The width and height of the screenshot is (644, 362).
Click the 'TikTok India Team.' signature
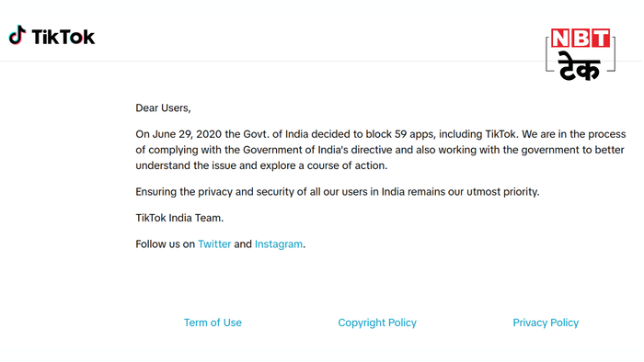(x=179, y=218)
